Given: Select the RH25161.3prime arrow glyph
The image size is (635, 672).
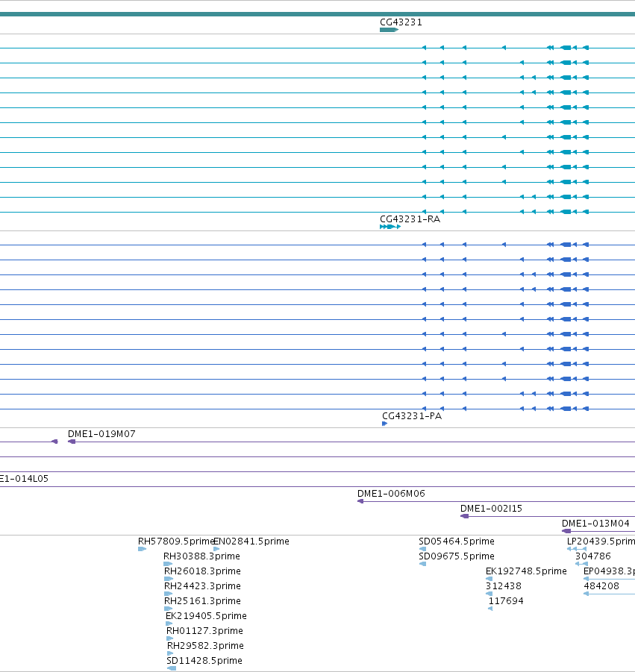Looking at the screenshot, I should click(169, 609).
